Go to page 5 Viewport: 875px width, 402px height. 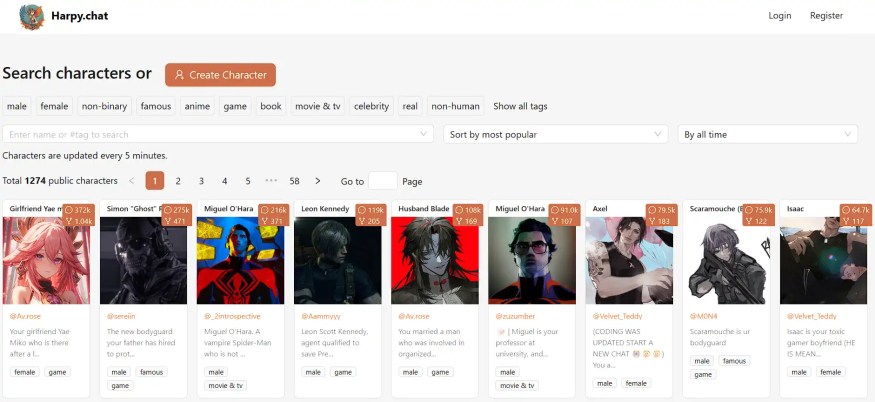(248, 181)
